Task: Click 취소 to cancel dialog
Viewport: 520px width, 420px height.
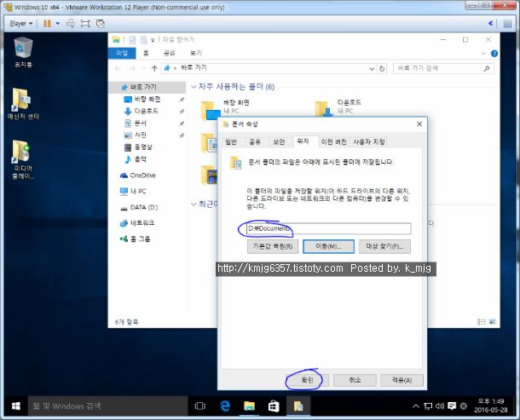Action: click(x=355, y=380)
